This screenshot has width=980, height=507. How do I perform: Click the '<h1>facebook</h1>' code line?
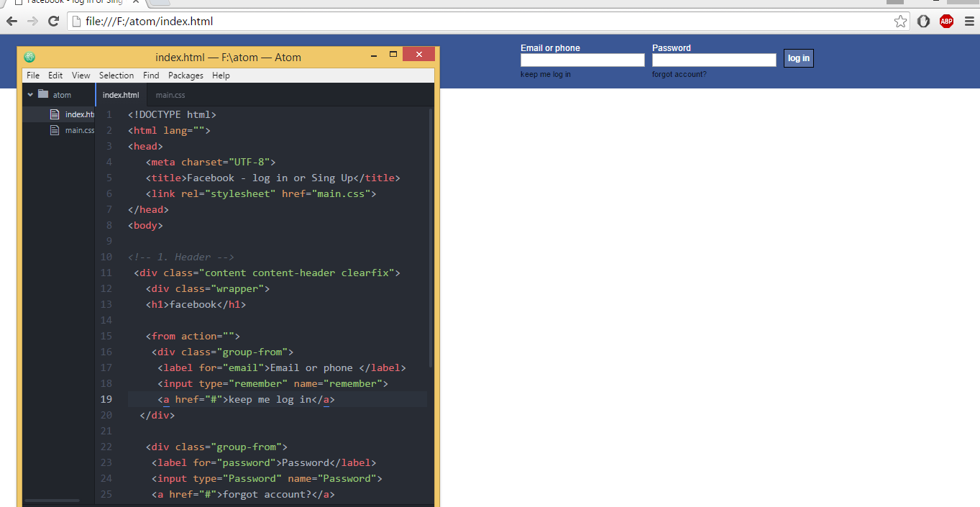coord(196,304)
